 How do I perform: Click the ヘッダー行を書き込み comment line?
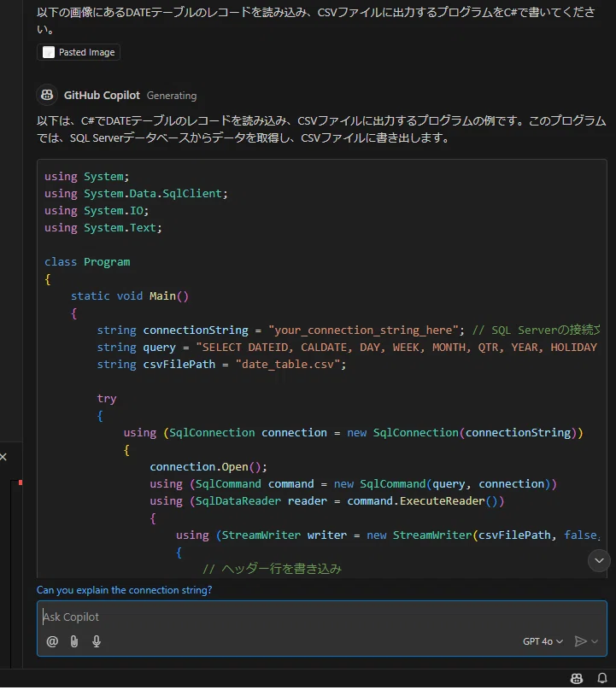pos(272,569)
